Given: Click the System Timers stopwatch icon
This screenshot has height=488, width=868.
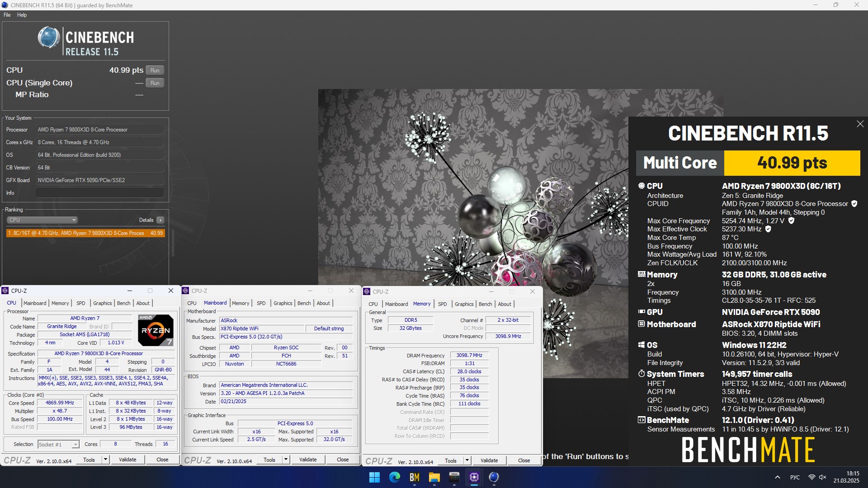Looking at the screenshot, I should (x=641, y=374).
